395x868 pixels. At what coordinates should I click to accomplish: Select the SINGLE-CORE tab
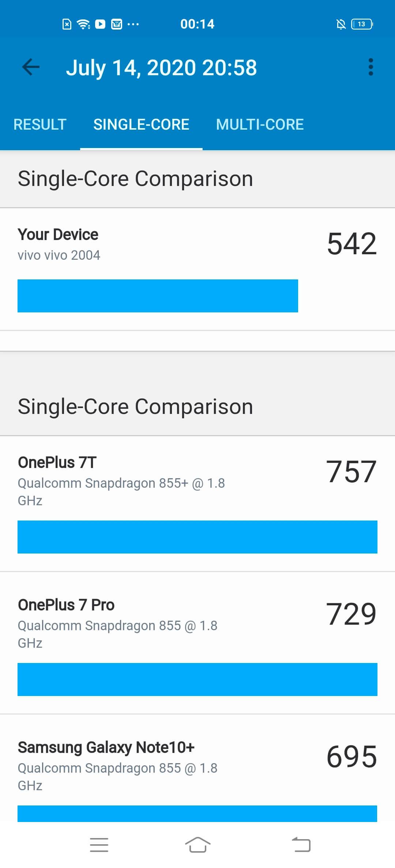click(141, 125)
